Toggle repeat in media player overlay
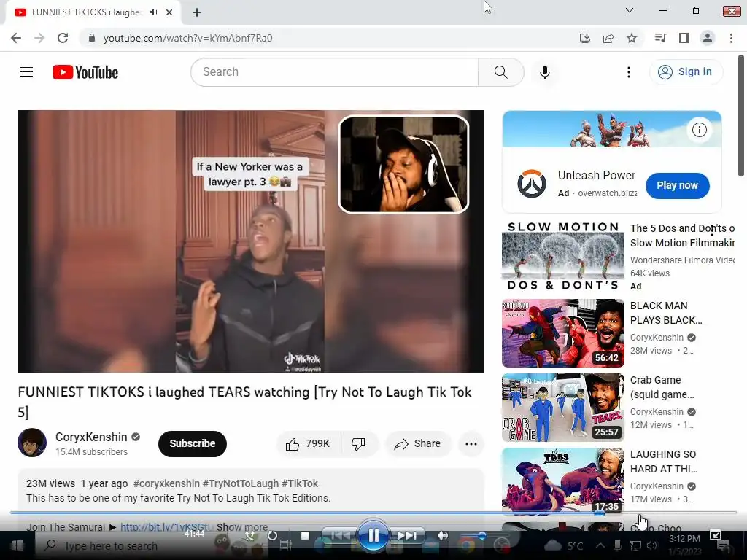 pos(272,536)
